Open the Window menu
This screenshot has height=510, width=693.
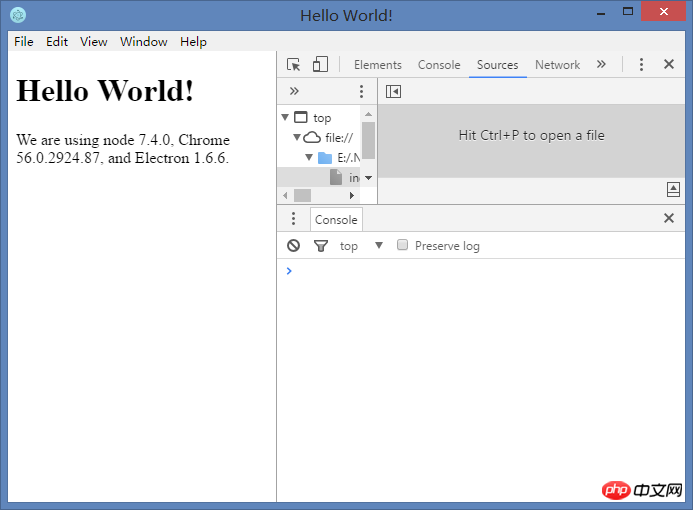(x=144, y=42)
